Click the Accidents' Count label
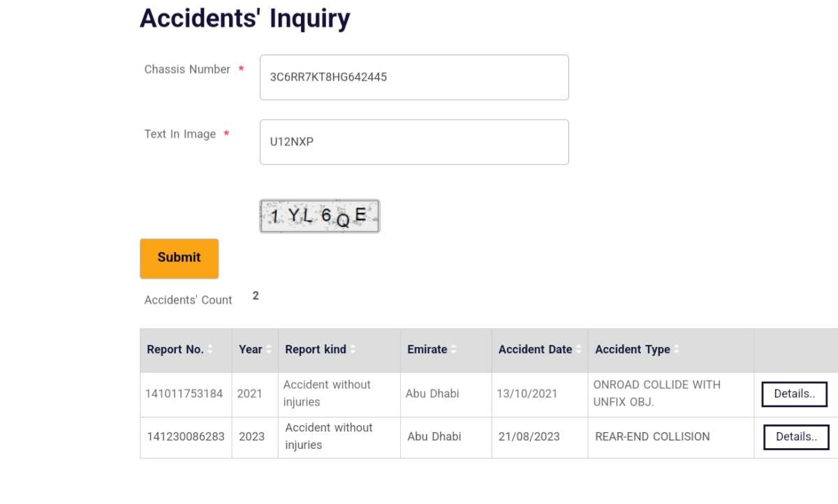 (x=188, y=300)
